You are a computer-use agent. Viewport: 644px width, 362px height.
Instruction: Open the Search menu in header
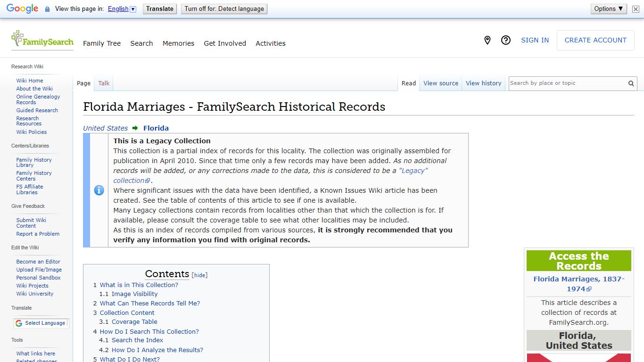click(x=141, y=43)
